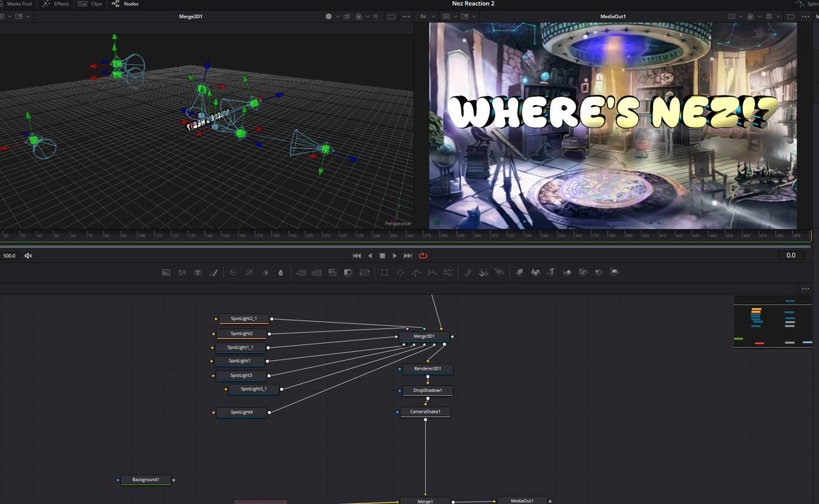Viewport: 819px width, 504px height.
Task: Toggle the Media Pool panel
Action: click(x=16, y=3)
